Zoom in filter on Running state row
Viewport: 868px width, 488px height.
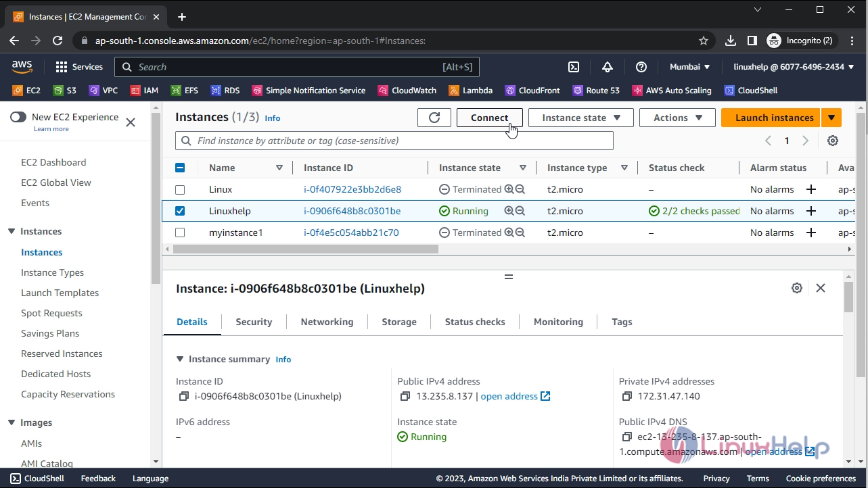click(509, 211)
